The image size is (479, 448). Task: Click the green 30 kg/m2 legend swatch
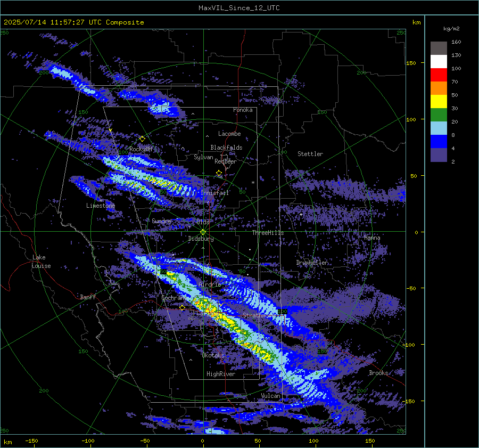(439, 115)
